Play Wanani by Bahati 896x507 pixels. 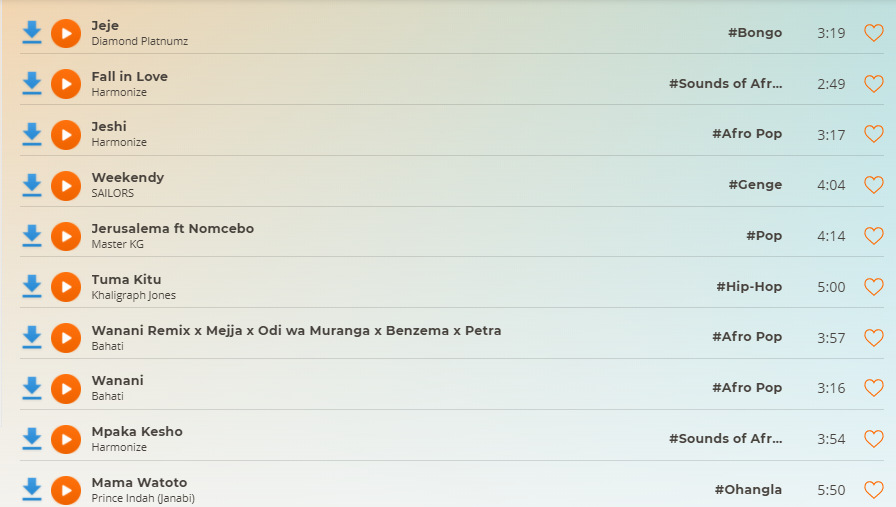click(66, 389)
